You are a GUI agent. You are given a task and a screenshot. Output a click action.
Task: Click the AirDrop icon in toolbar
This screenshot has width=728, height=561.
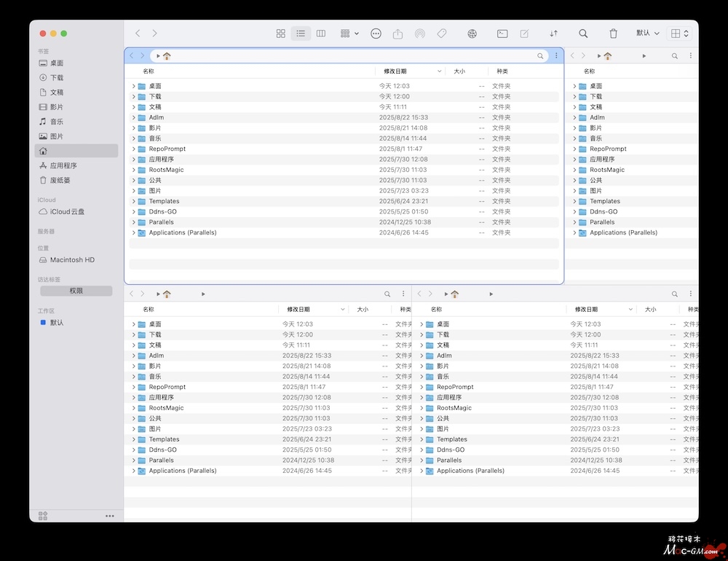click(420, 34)
